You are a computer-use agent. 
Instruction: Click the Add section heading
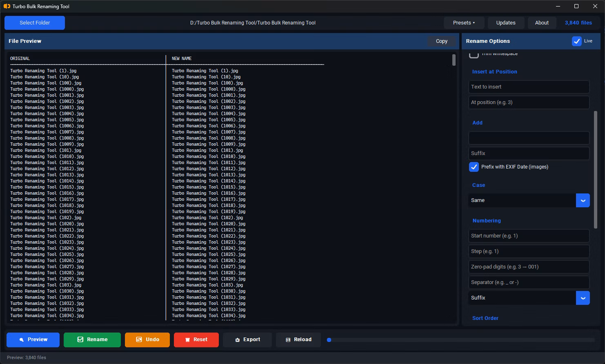[477, 123]
